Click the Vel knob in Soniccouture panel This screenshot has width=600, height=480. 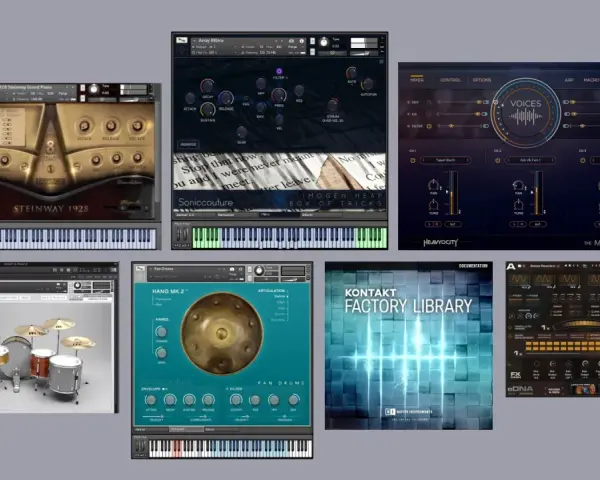click(x=279, y=119)
